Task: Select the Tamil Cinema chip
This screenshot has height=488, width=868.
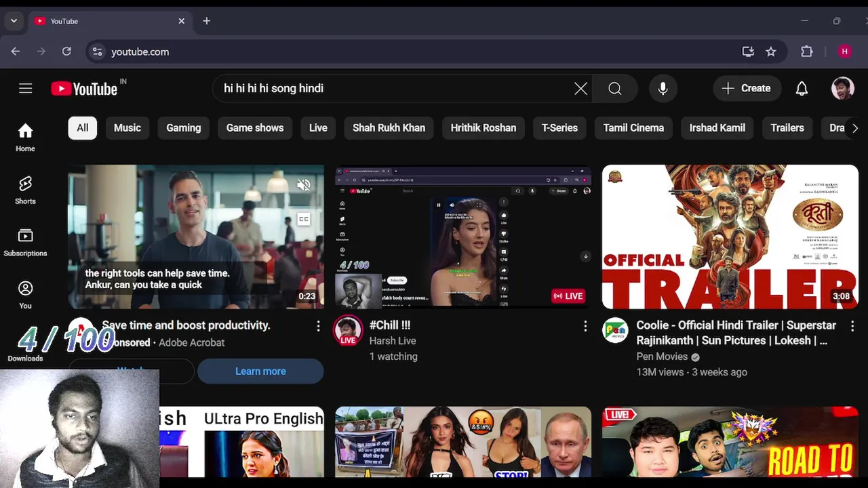Action: click(x=633, y=127)
